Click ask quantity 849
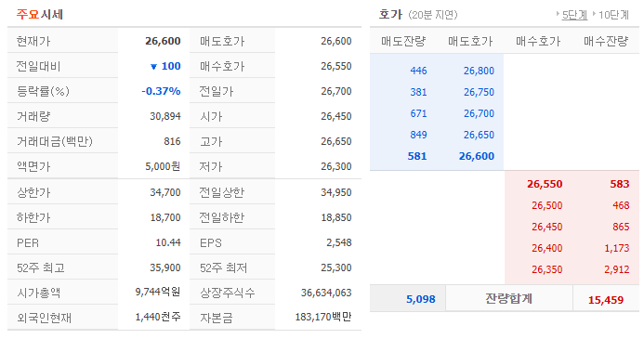This screenshot has width=644, height=339. pos(418,135)
